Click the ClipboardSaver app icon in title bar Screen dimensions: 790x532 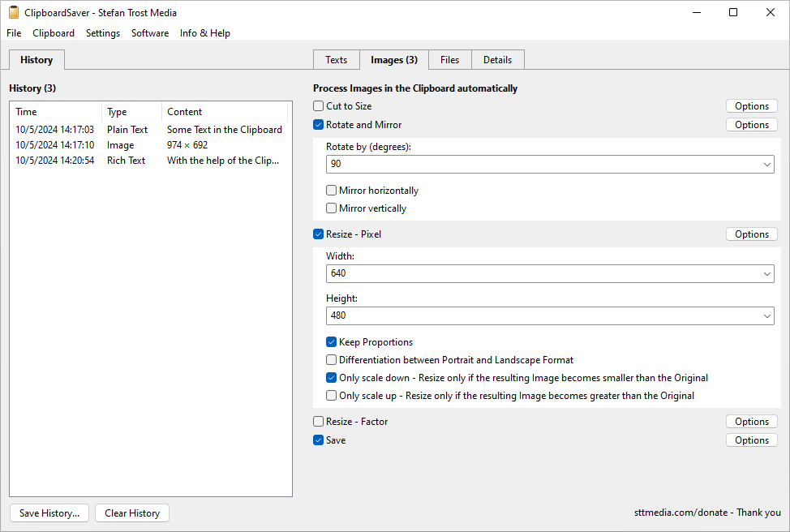coord(13,13)
